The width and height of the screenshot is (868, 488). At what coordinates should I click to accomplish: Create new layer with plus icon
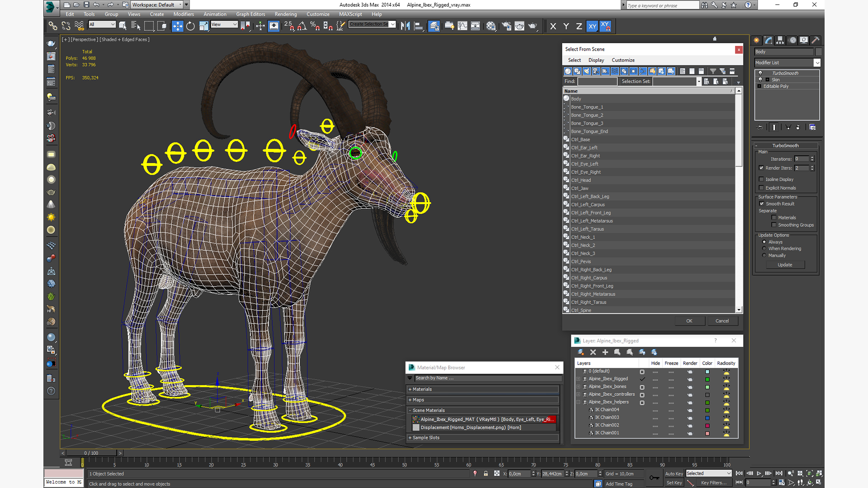[x=605, y=352]
